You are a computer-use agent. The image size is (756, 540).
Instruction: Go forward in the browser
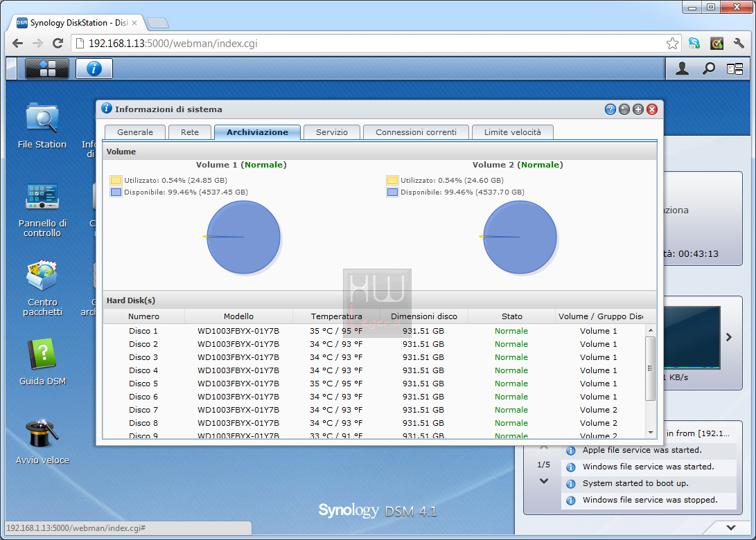point(37,44)
